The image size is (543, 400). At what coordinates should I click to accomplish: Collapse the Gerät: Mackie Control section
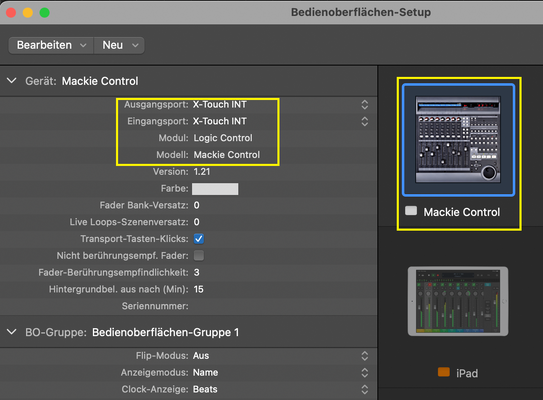pos(12,81)
